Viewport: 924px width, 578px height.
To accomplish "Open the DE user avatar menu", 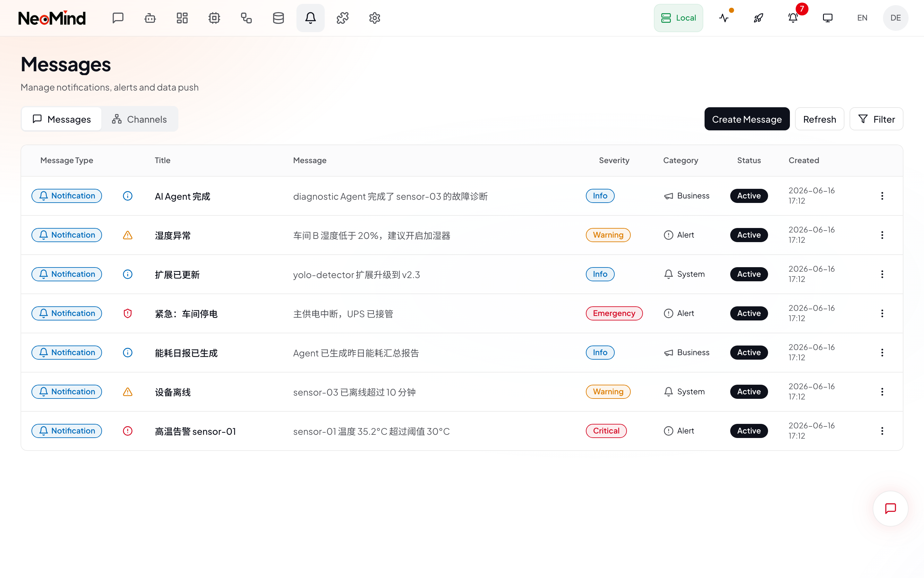I will [x=895, y=18].
